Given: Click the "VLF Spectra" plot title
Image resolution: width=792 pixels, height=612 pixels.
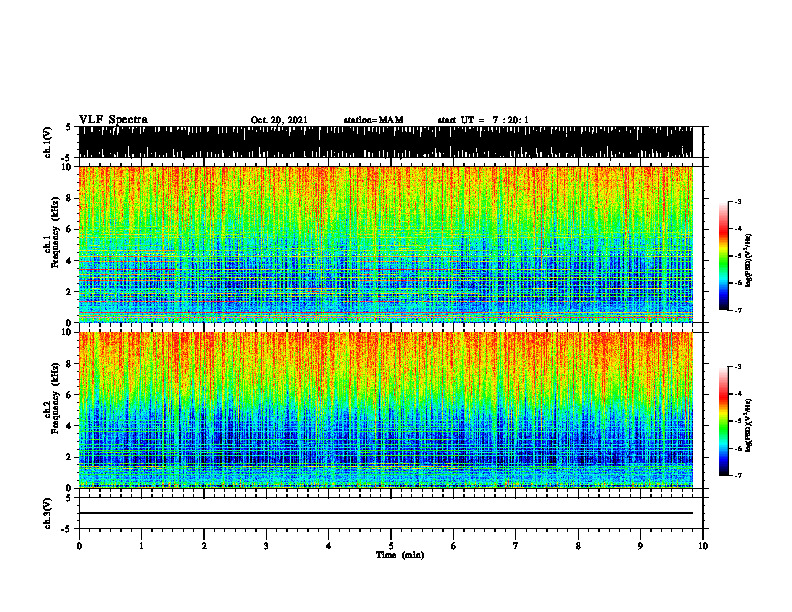Looking at the screenshot, I should pyautogui.click(x=113, y=120).
